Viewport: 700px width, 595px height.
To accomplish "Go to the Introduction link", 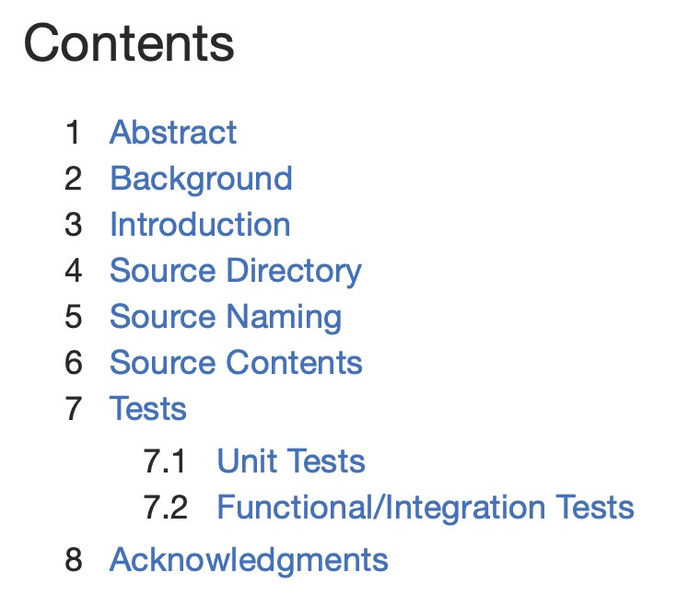I will [200, 225].
